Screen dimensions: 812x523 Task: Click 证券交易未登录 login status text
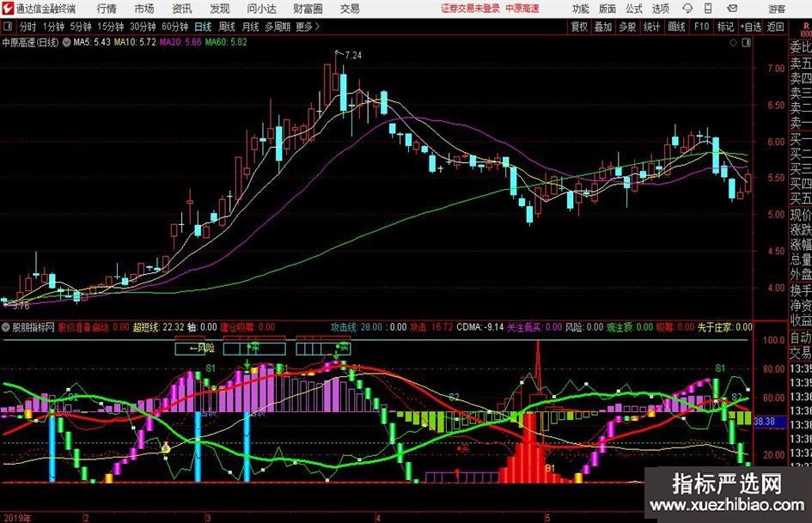point(470,9)
